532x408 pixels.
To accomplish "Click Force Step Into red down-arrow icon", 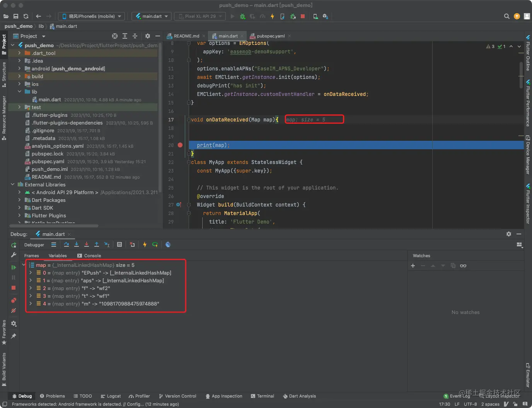I will click(x=87, y=244).
